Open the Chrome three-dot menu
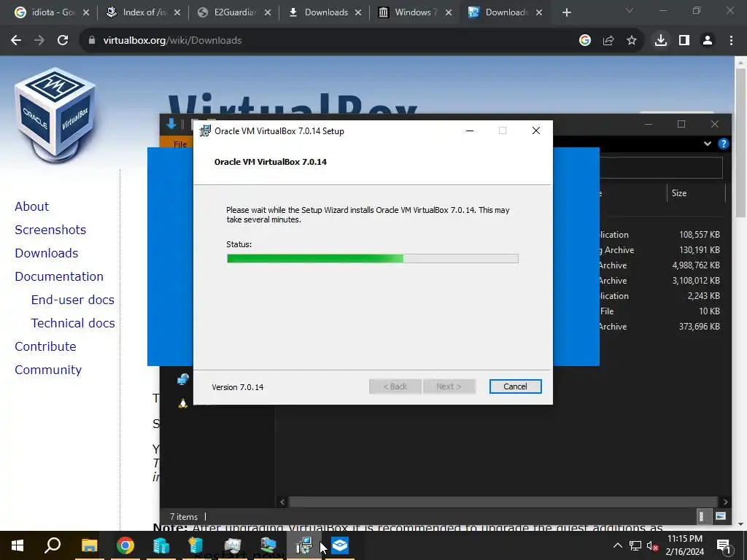747x560 pixels. pyautogui.click(x=731, y=41)
